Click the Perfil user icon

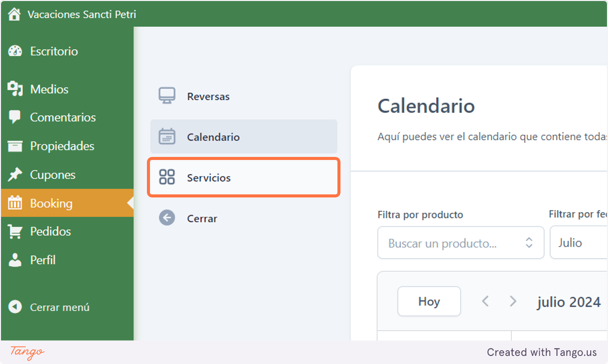(15, 260)
